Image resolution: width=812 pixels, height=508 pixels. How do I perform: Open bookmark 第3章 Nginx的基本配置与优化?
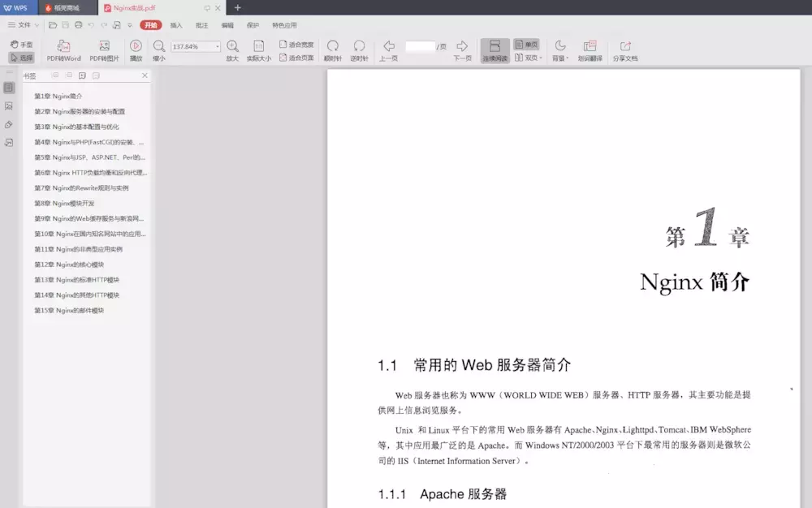(x=76, y=127)
